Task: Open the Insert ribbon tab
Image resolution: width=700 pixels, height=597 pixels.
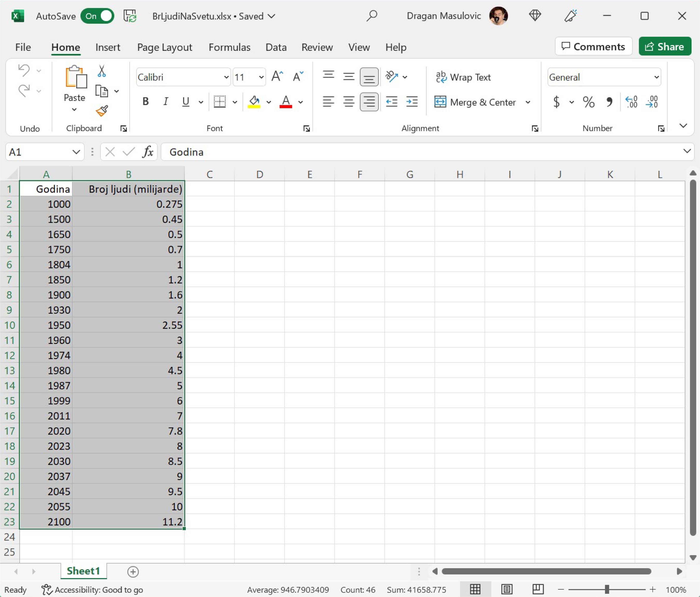Action: [x=107, y=47]
